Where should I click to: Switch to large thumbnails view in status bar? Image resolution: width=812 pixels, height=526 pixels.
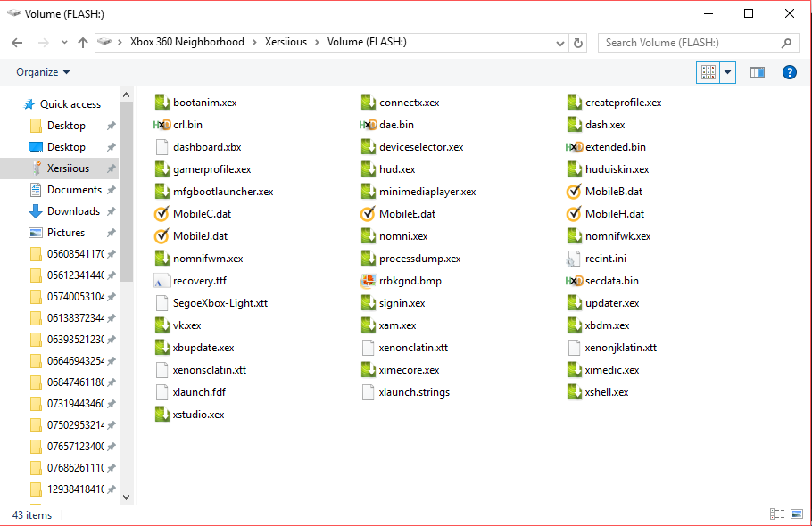pyautogui.click(x=797, y=514)
